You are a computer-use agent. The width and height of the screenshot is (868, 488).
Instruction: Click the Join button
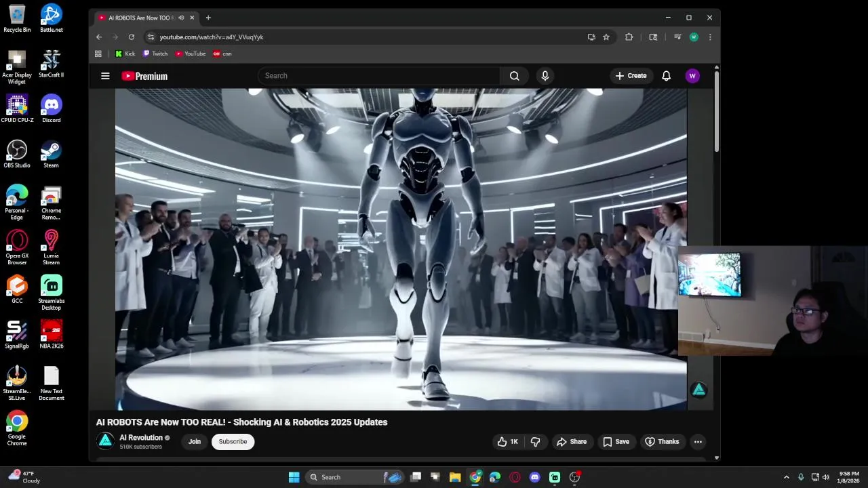coord(195,442)
